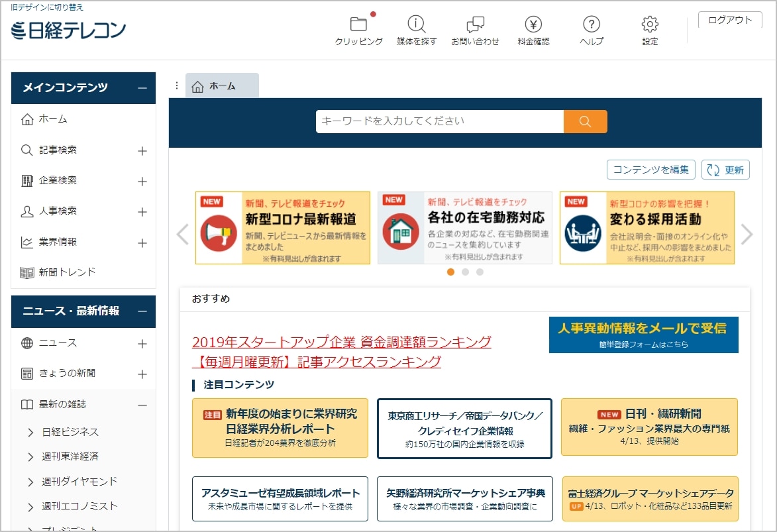
Task: Show previous banner with left arrow
Action: (x=182, y=234)
